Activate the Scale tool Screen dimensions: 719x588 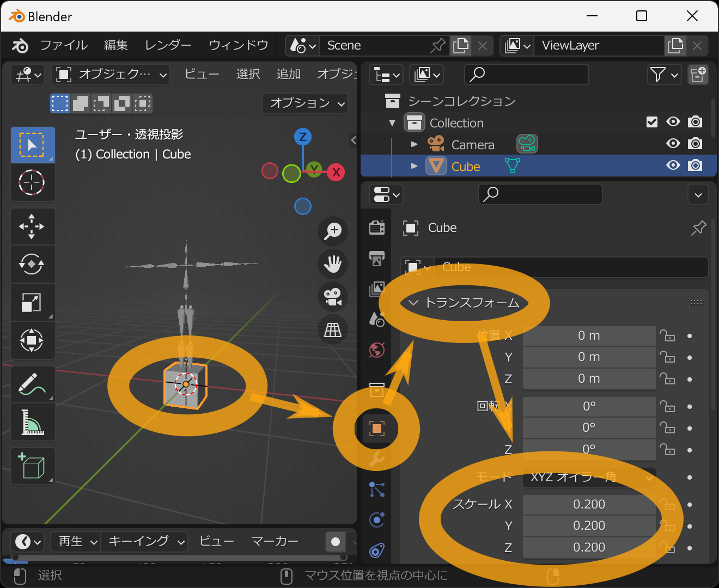coord(33,302)
